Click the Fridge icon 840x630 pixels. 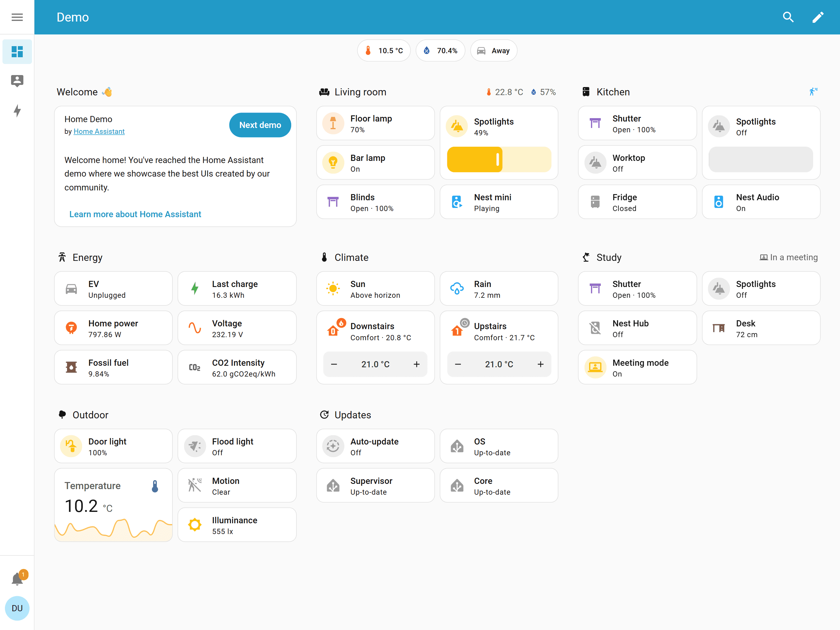coord(595,202)
